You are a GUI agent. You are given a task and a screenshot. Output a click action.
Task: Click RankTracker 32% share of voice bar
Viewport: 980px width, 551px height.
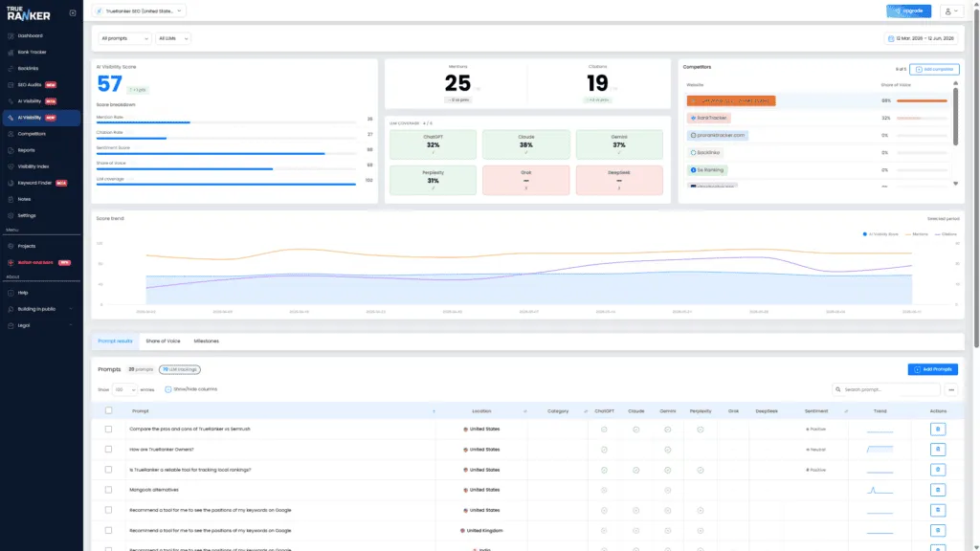(x=922, y=118)
